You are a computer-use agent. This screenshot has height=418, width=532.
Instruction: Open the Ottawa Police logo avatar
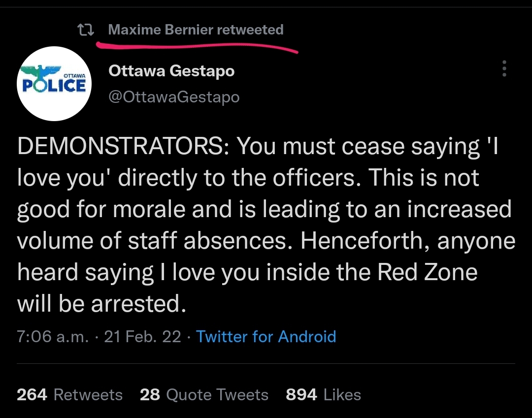click(x=54, y=83)
